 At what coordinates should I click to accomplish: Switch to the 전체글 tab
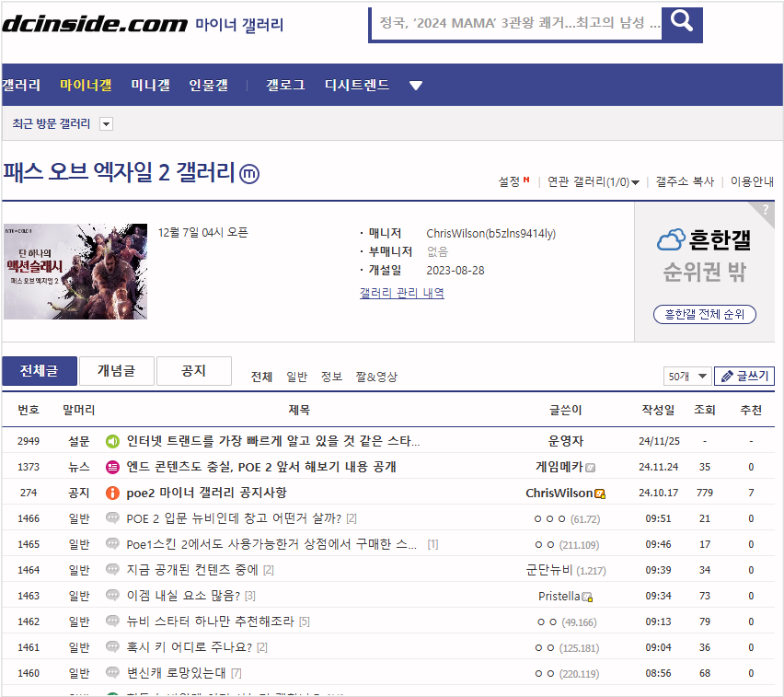[40, 371]
